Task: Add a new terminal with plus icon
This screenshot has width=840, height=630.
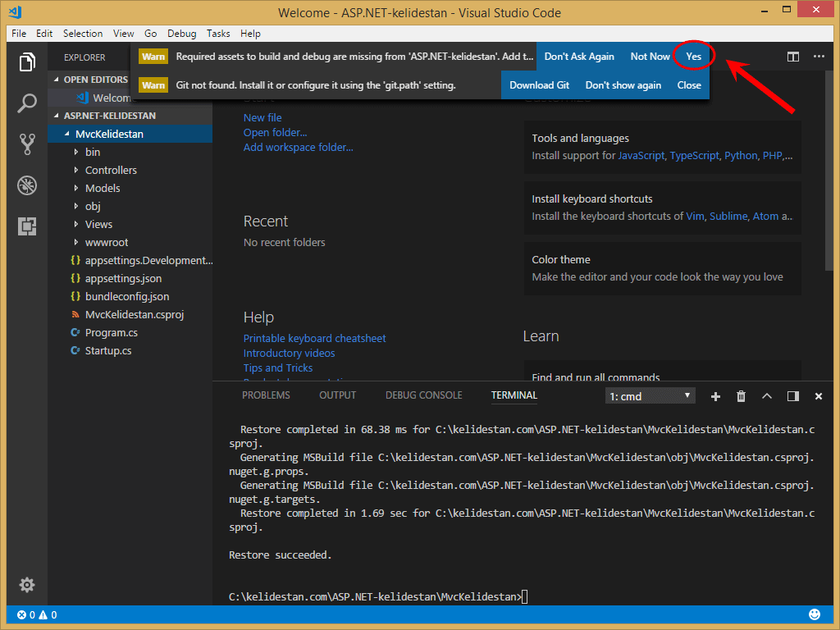Action: (715, 396)
